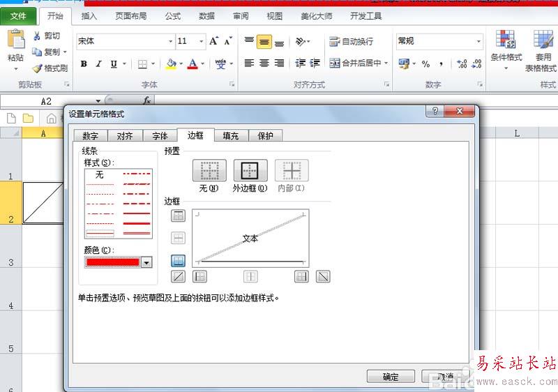
Task: Click the Copy icon in ribbon
Action: [37, 52]
